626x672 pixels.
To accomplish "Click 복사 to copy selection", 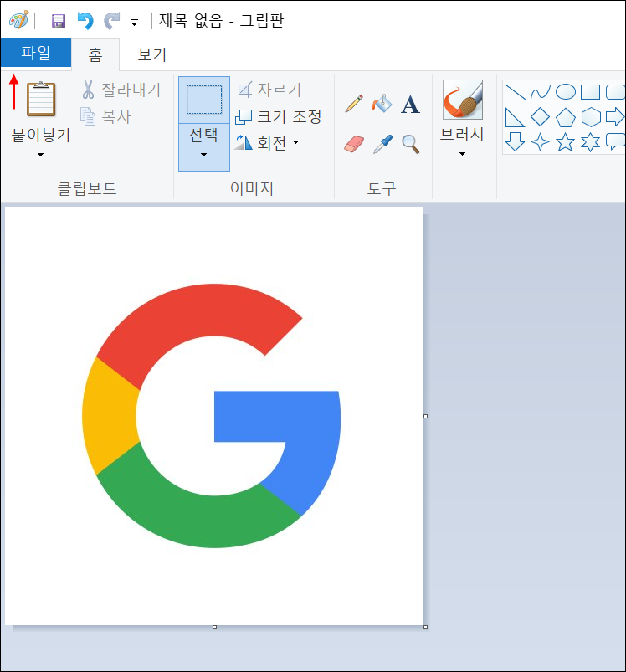I will pyautogui.click(x=105, y=116).
